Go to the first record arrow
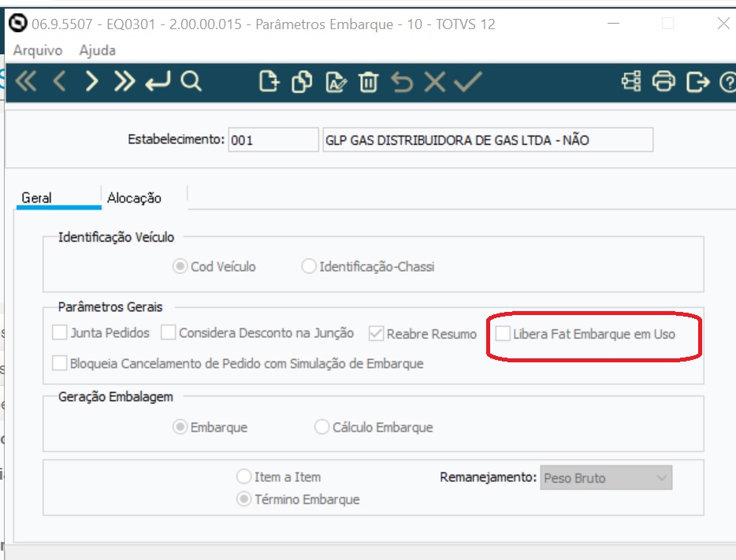Screen dimensions: 736x560 pyautogui.click(x=26, y=82)
